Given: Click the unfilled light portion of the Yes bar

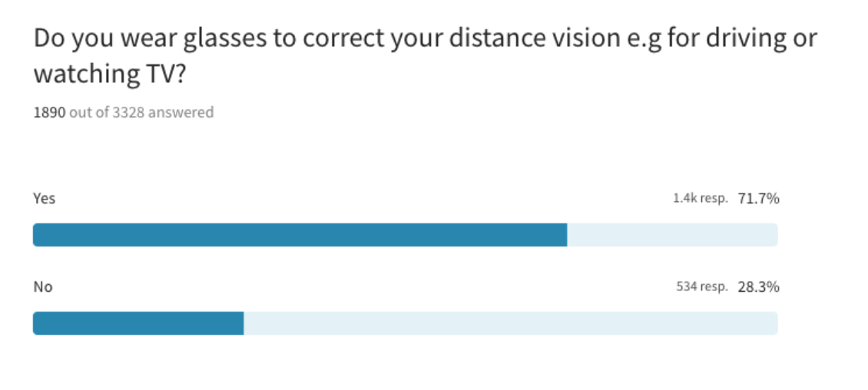Looking at the screenshot, I should tap(673, 235).
